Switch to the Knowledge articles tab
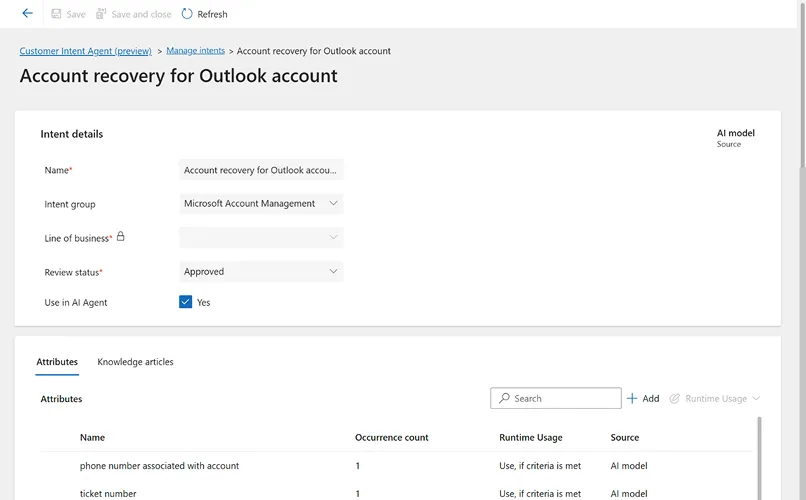Image resolution: width=806 pixels, height=500 pixels. click(135, 362)
